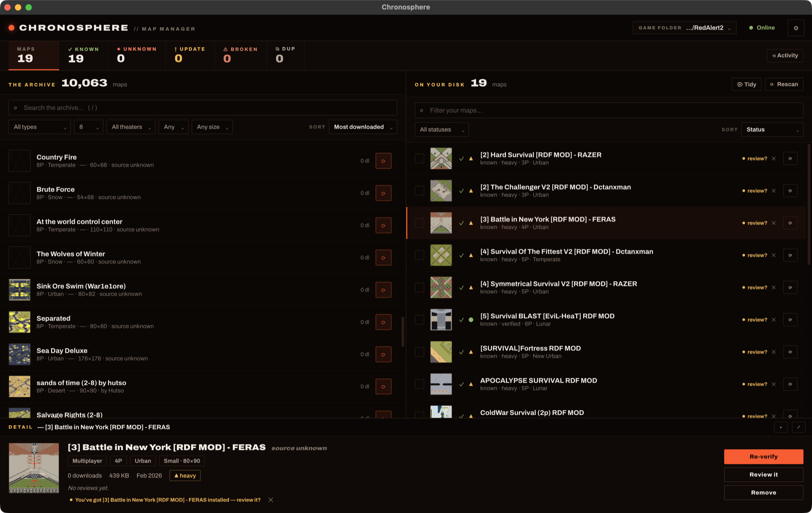
Task: Dismiss review prompt on APOCALYPSE SURVIVAL row
Action: point(774,384)
